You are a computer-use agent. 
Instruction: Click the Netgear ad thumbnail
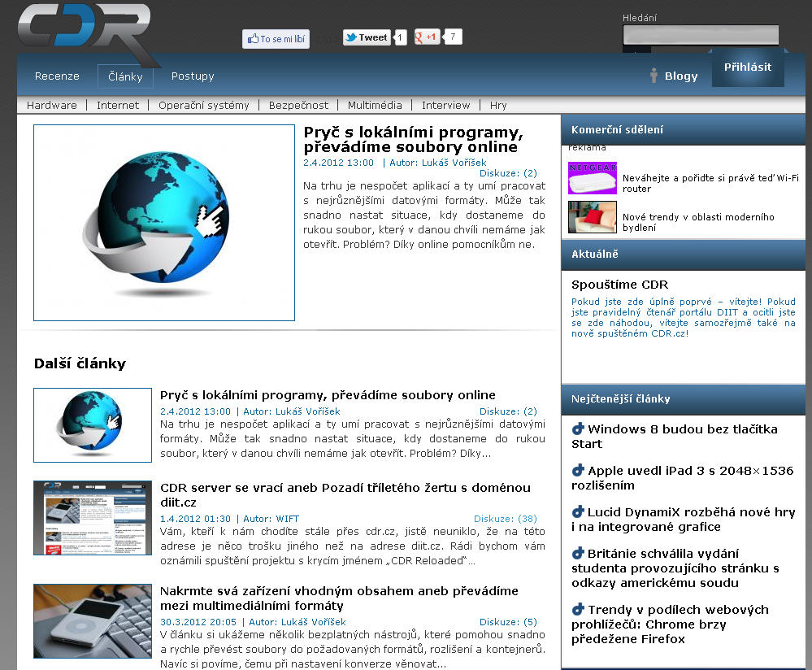tap(592, 178)
